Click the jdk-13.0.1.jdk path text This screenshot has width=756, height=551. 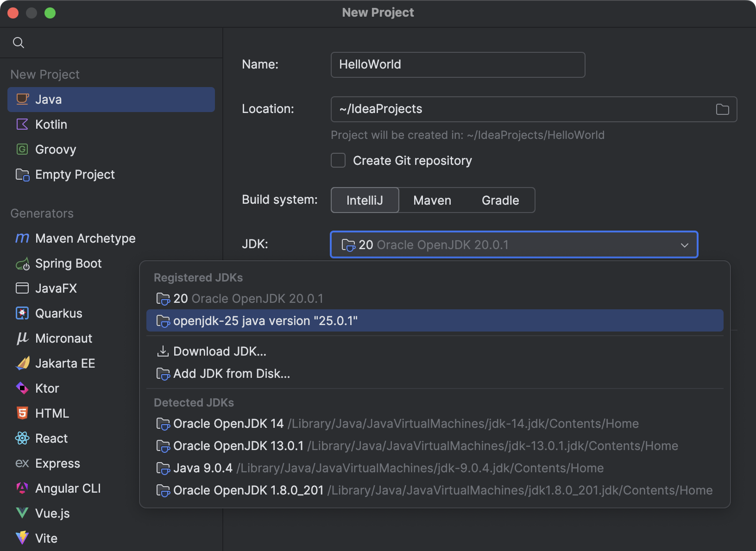(x=493, y=446)
